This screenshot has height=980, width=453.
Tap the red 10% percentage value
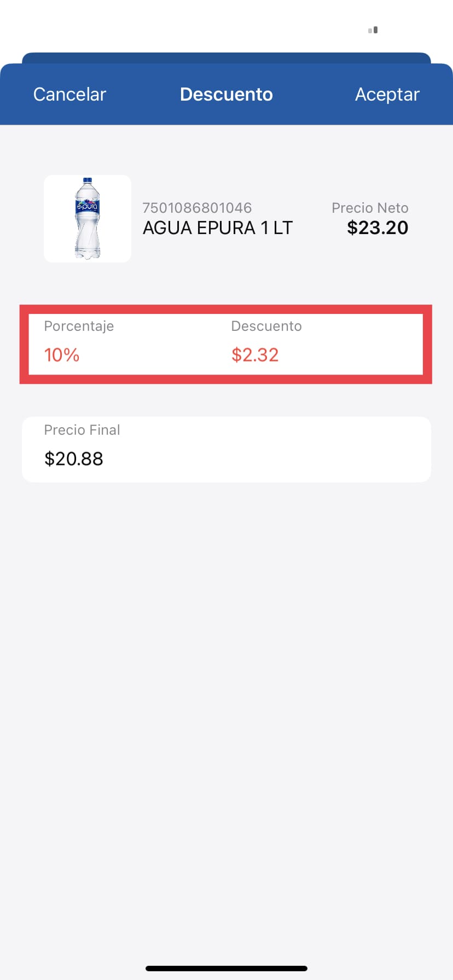62,355
